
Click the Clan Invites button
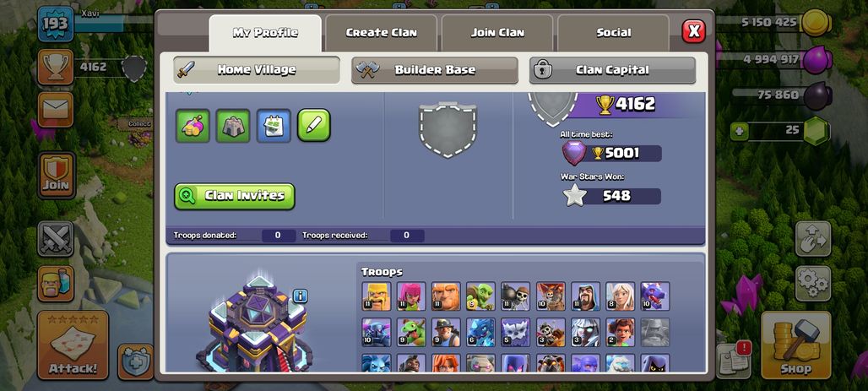click(x=234, y=196)
